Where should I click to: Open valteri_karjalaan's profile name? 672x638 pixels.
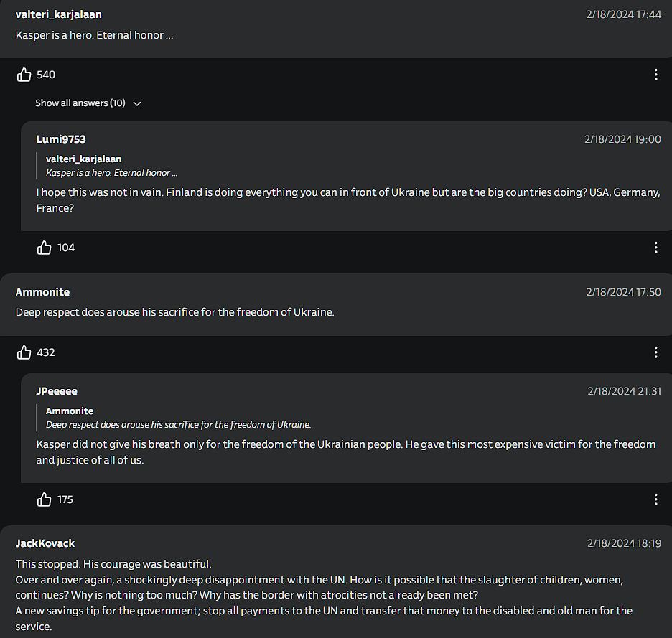click(x=59, y=14)
